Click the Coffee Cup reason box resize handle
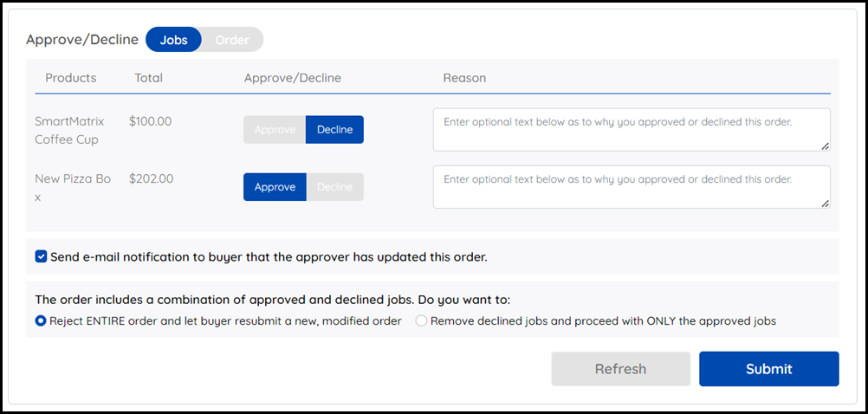Screen dimensions: 868x414 826,146
